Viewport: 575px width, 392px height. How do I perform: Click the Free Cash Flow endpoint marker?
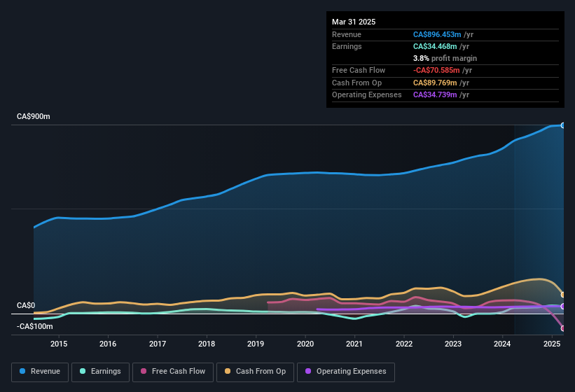[x=563, y=328]
